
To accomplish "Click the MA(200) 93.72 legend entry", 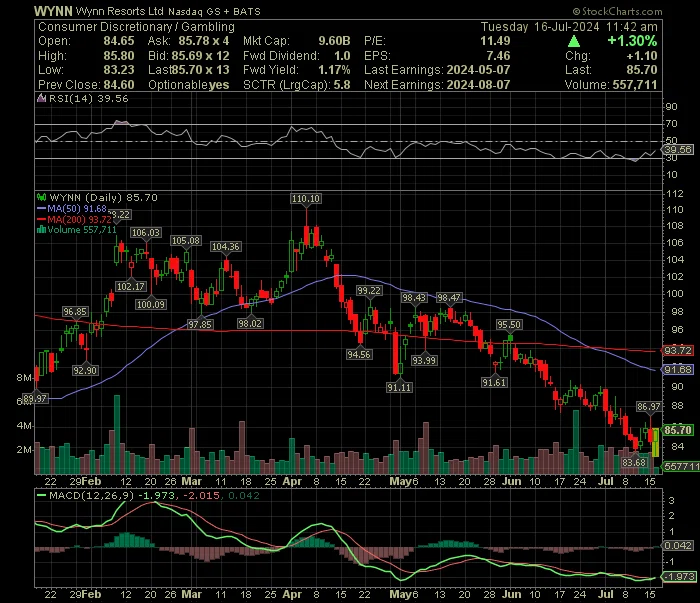I will coord(79,219).
